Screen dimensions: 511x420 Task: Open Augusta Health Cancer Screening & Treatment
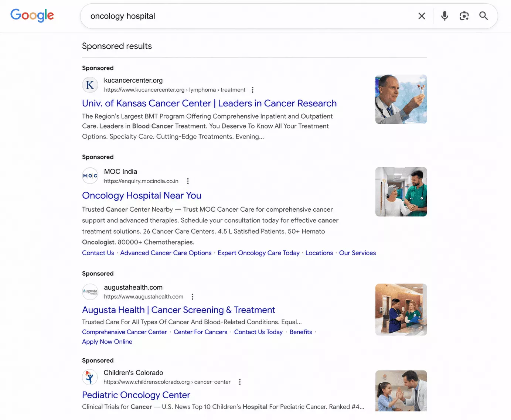pyautogui.click(x=178, y=310)
